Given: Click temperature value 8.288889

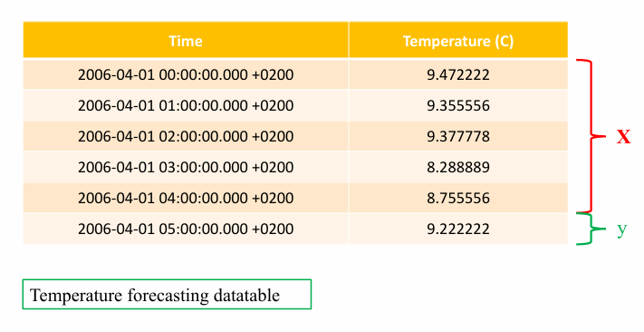Looking at the screenshot, I should [458, 167].
